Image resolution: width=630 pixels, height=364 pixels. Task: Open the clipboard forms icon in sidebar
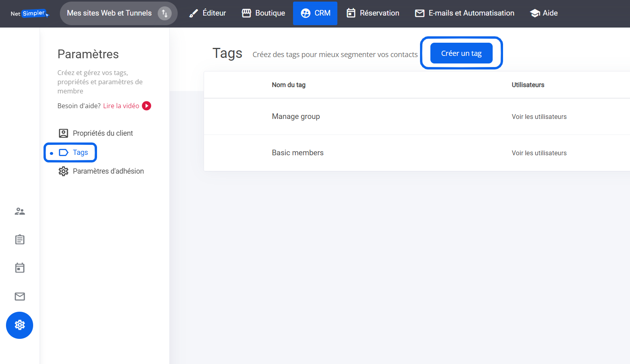click(x=20, y=239)
